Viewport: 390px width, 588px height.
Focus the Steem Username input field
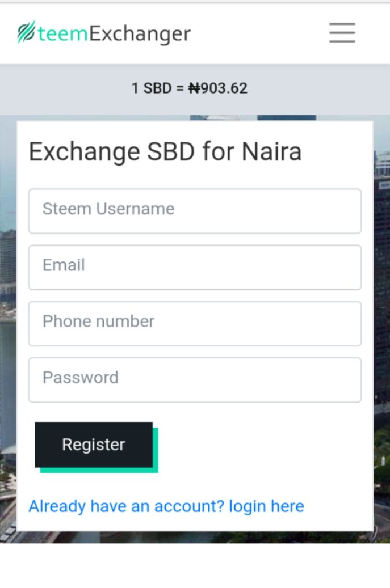[x=195, y=210]
